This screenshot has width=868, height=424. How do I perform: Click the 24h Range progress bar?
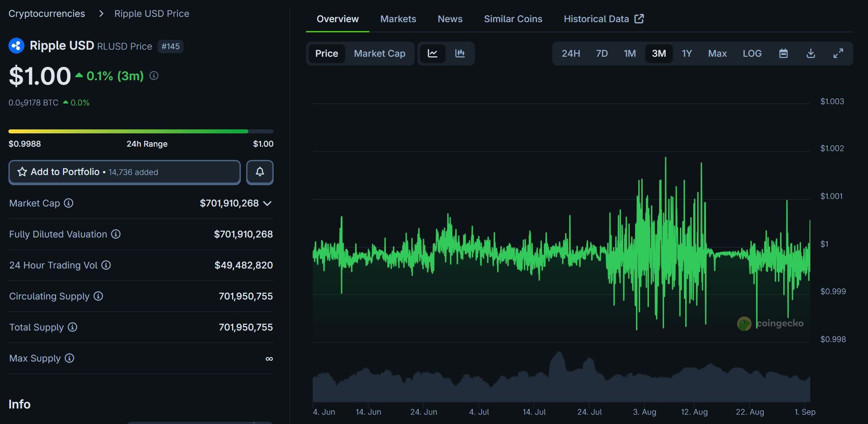tap(141, 131)
